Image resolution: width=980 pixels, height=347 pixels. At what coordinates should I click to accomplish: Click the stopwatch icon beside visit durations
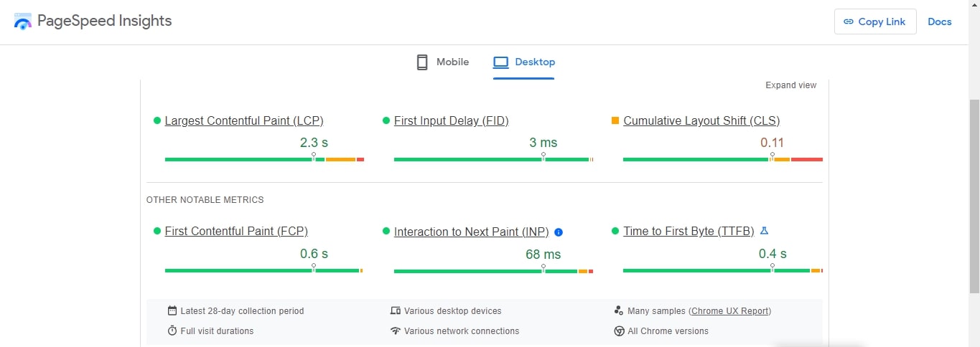(x=172, y=331)
